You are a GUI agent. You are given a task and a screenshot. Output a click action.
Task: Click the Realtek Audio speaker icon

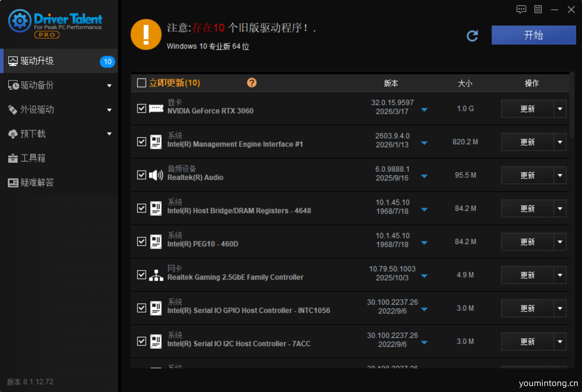tap(156, 175)
